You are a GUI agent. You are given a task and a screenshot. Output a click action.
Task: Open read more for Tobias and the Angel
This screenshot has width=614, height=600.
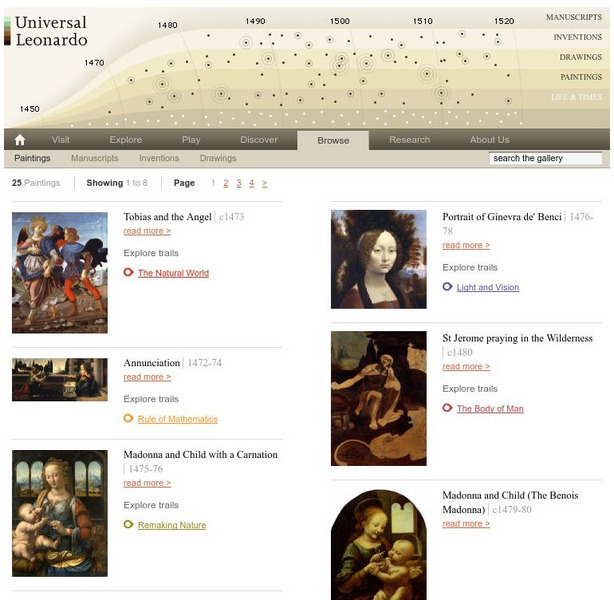click(147, 231)
